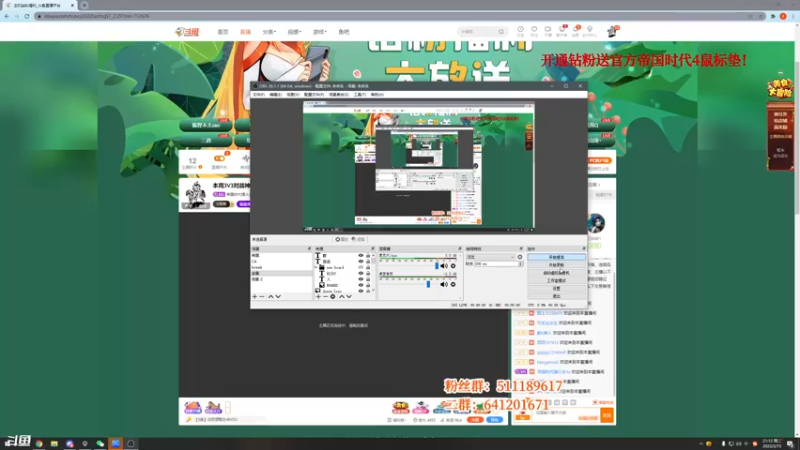Toggle the eye icon of the source just below aoe board
Image resolution: width=800 pixels, height=450 pixels.
coord(361,273)
